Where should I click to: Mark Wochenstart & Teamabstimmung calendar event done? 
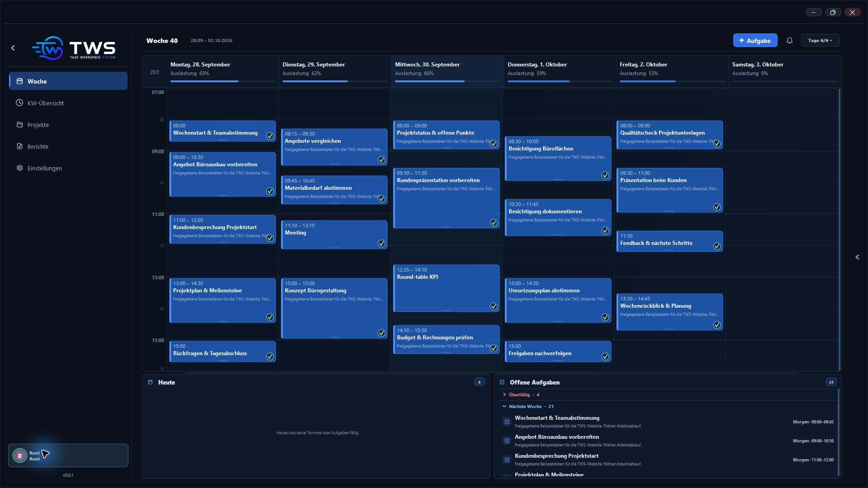(x=270, y=136)
